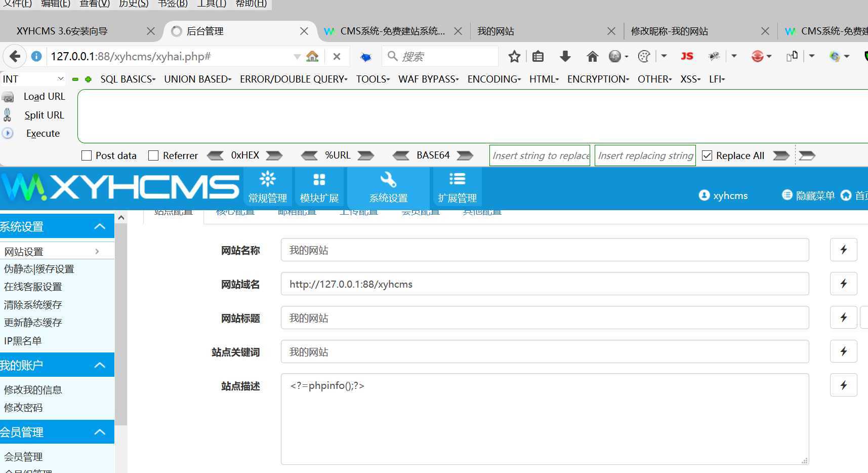Open XSS menu in HackBar

pyautogui.click(x=690, y=79)
